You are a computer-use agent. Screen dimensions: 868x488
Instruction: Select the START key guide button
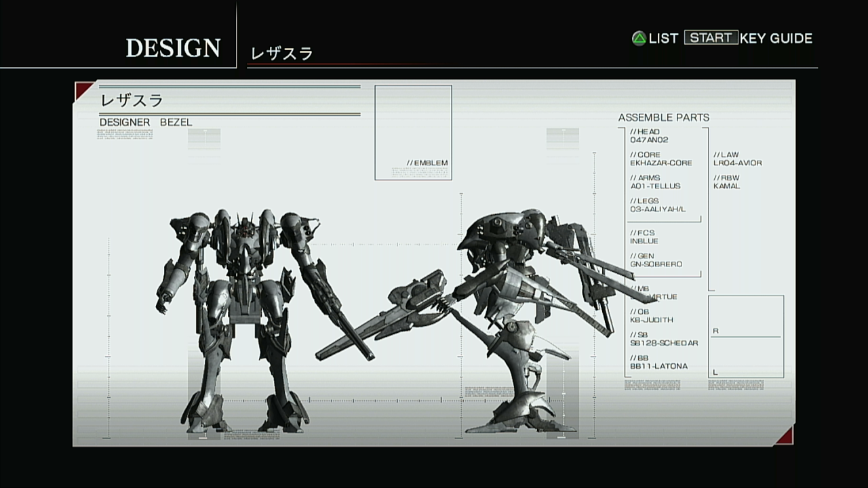pyautogui.click(x=711, y=38)
